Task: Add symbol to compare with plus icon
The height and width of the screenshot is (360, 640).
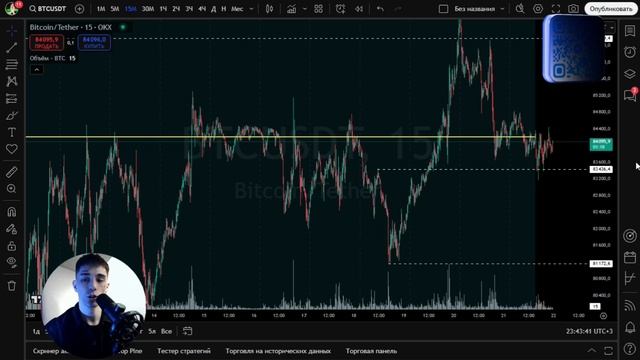Action: click(x=80, y=9)
